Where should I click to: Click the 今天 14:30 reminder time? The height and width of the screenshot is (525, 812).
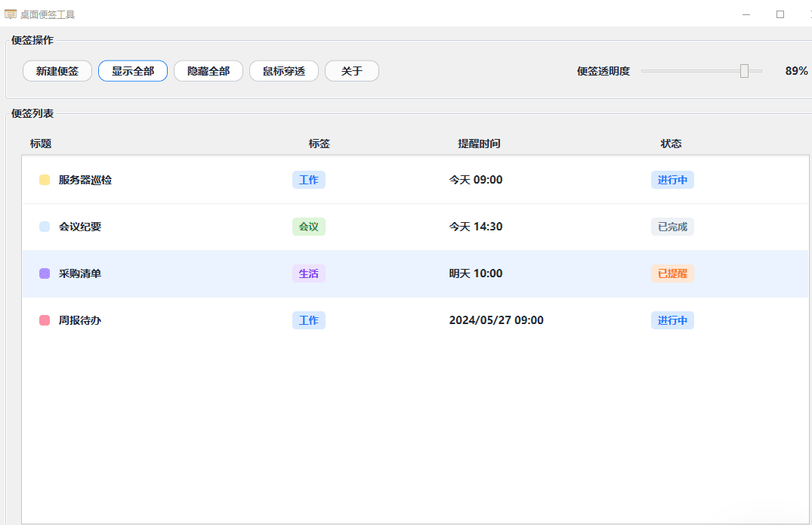point(475,227)
